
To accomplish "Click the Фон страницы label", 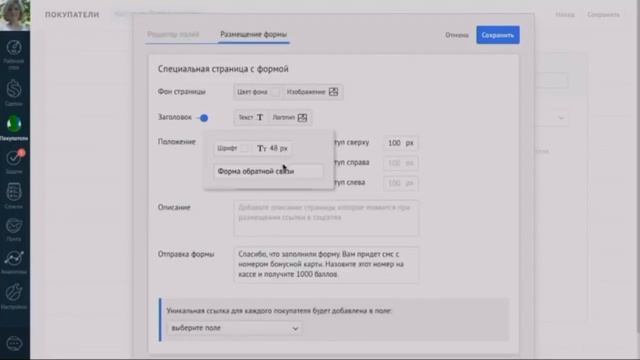I will (182, 92).
